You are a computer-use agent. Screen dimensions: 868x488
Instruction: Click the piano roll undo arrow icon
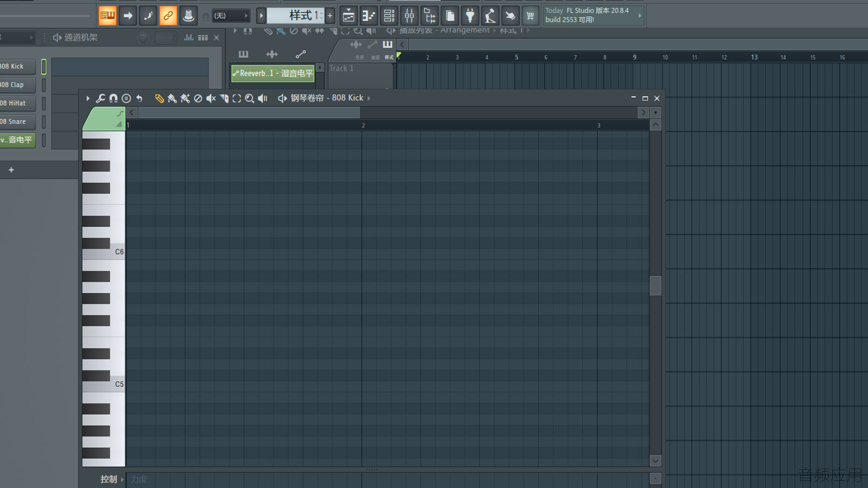pyautogui.click(x=139, y=98)
